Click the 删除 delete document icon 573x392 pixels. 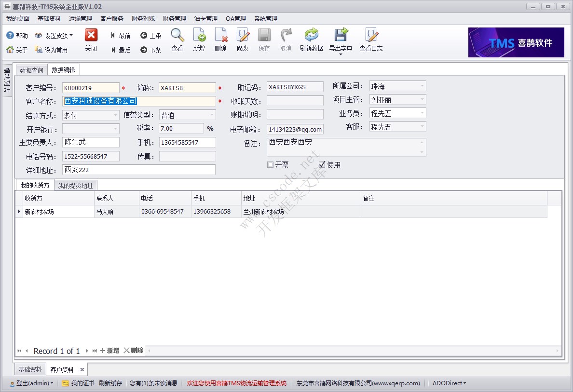pyautogui.click(x=221, y=35)
